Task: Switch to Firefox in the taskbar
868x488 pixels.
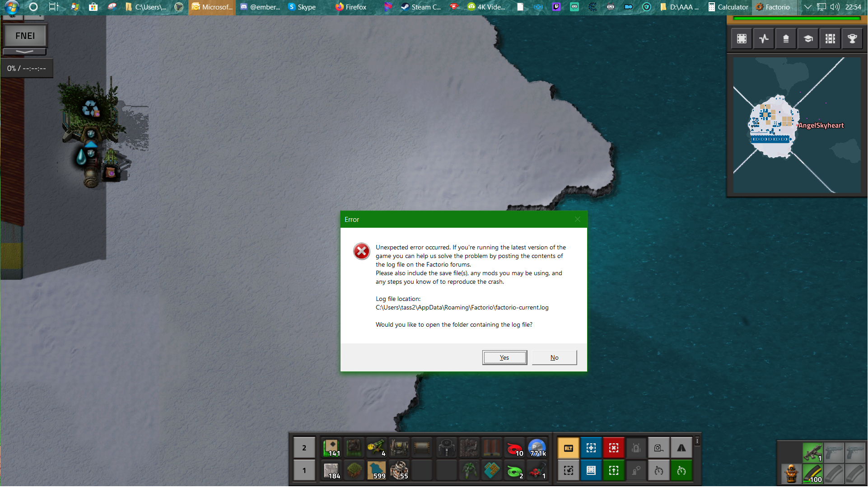Action: coord(351,7)
